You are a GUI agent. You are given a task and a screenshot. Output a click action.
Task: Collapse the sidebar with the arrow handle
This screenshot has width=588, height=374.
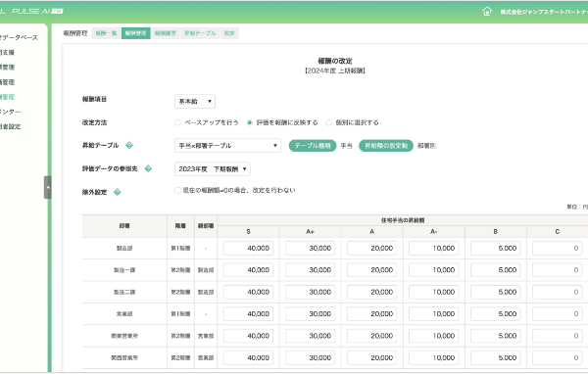coord(48,187)
